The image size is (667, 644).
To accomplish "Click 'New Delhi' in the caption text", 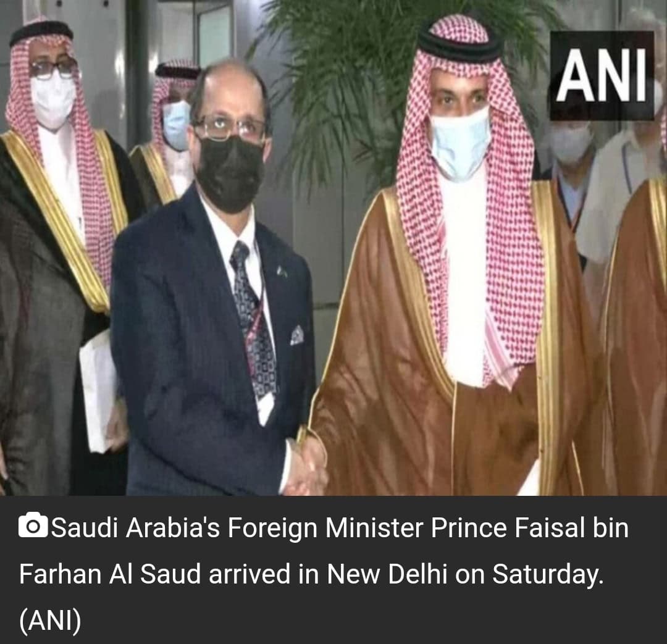I will tap(387, 574).
